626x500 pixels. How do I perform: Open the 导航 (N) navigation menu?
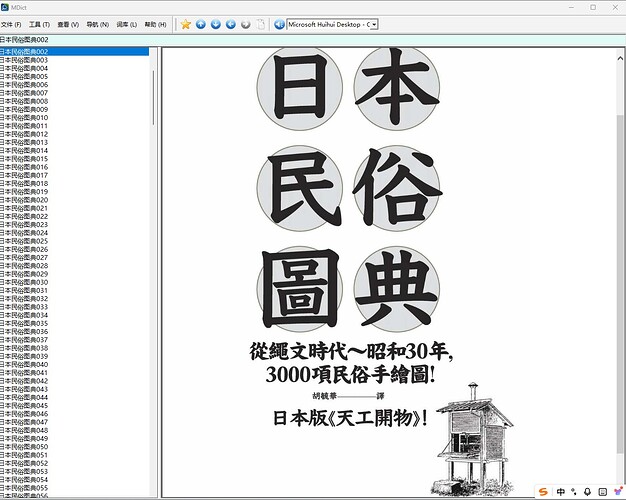(x=98, y=24)
